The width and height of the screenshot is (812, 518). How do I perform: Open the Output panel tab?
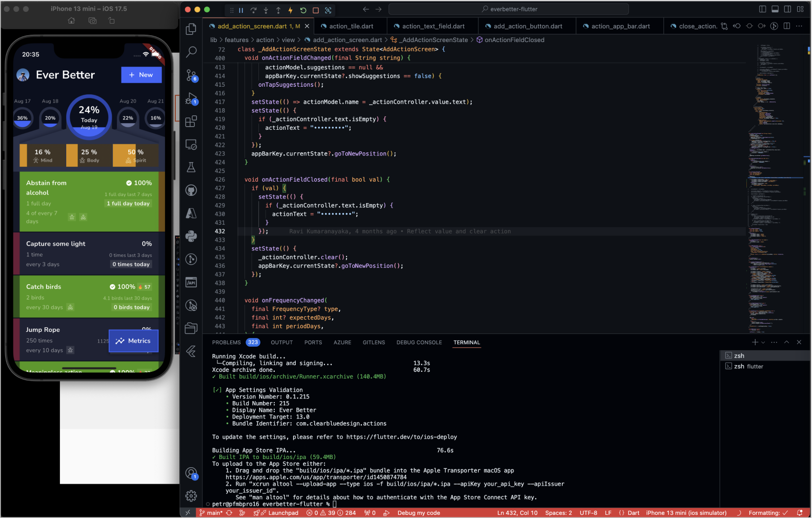(x=282, y=343)
